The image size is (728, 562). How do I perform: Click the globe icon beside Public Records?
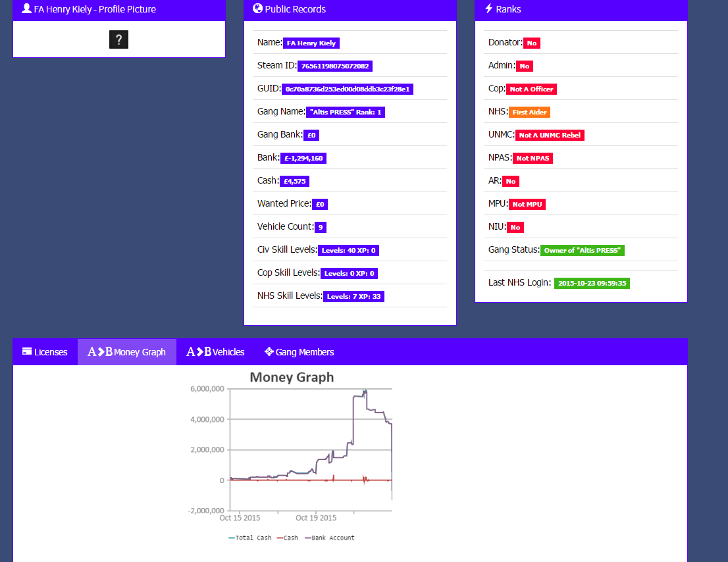(x=257, y=9)
